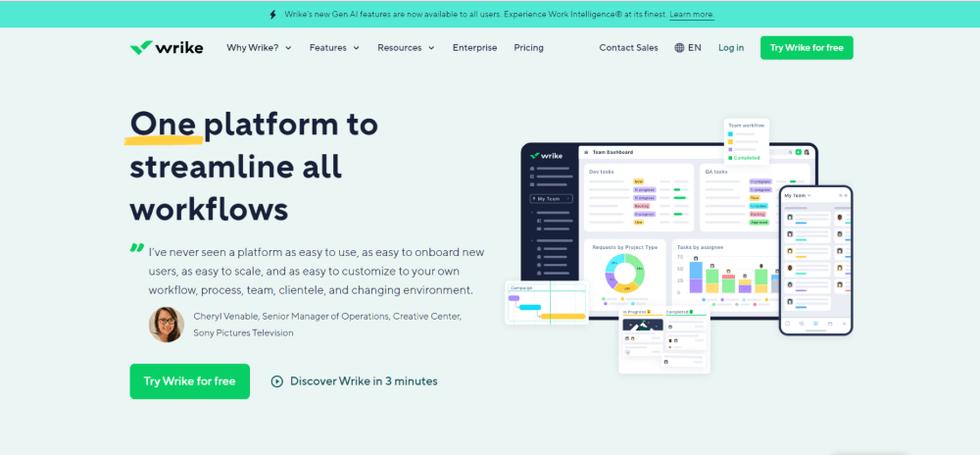
Task: Click the Team workflow card illustration
Action: pos(746,142)
